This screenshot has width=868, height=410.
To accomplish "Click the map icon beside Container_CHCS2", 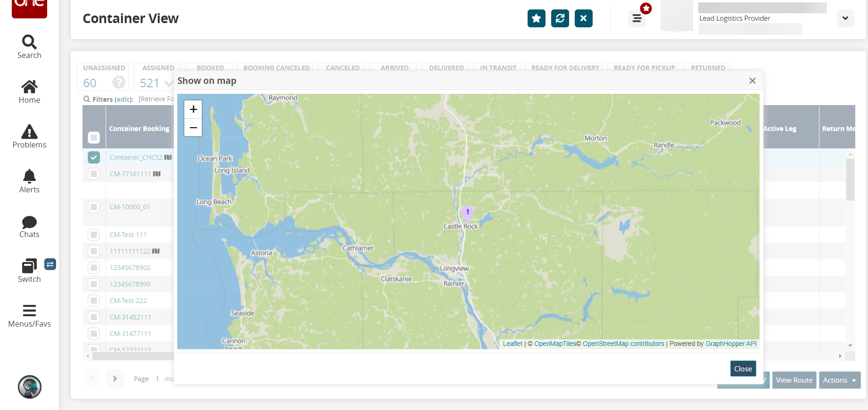I will coord(168,157).
